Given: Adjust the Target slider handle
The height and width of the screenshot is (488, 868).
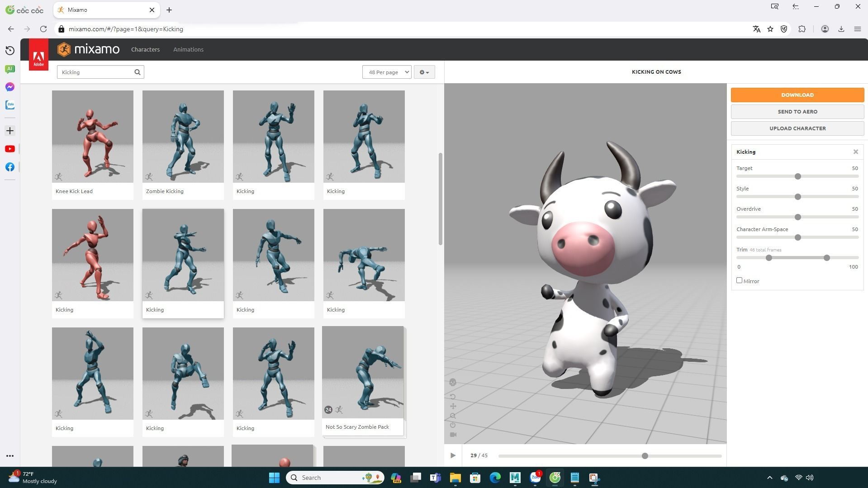Looking at the screenshot, I should (797, 176).
